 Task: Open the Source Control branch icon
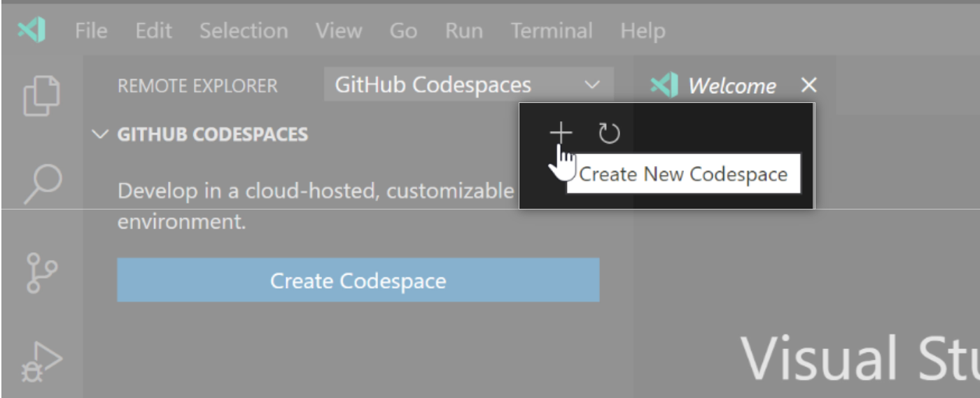click(x=41, y=273)
